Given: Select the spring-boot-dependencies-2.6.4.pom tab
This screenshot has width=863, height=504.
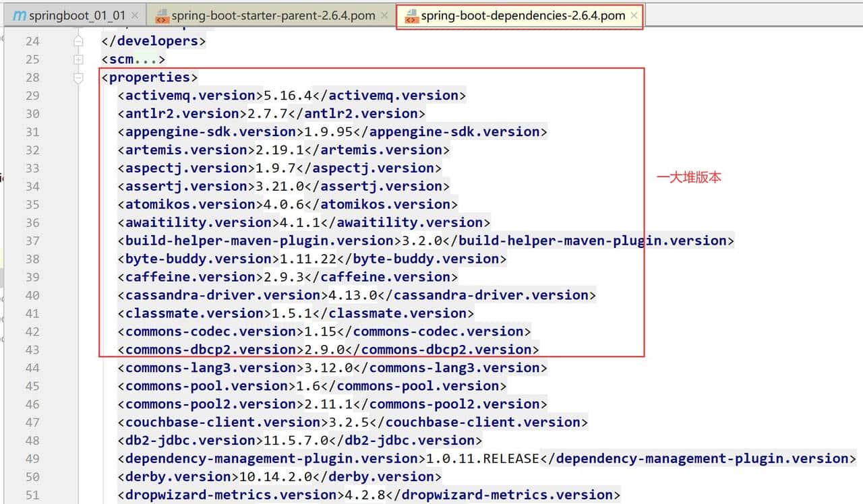Looking at the screenshot, I should [523, 15].
